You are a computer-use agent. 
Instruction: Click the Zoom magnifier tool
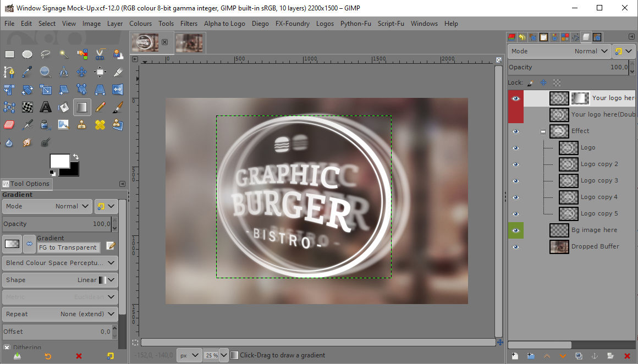click(x=46, y=72)
